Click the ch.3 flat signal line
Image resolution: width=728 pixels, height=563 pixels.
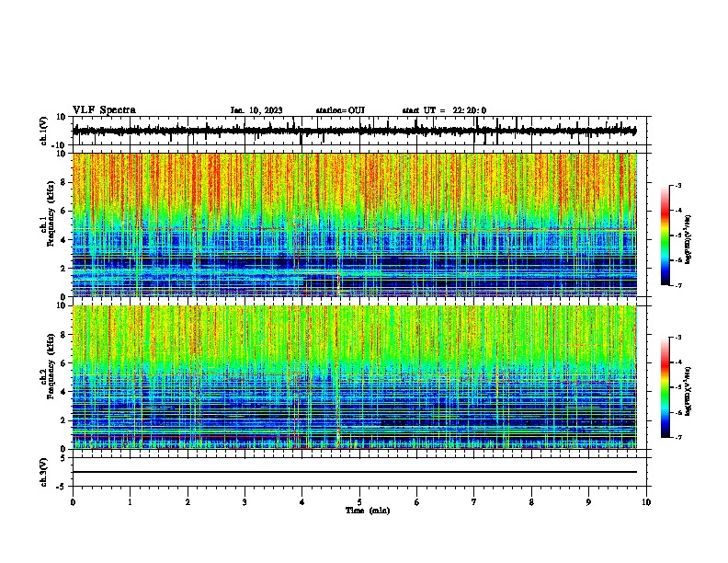coord(355,472)
